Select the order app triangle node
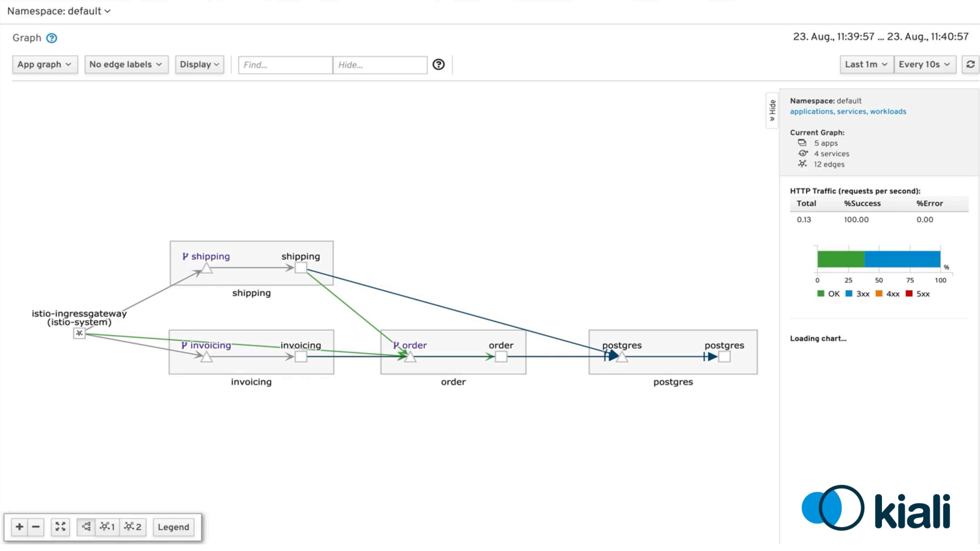The image size is (980, 551). 410,357
